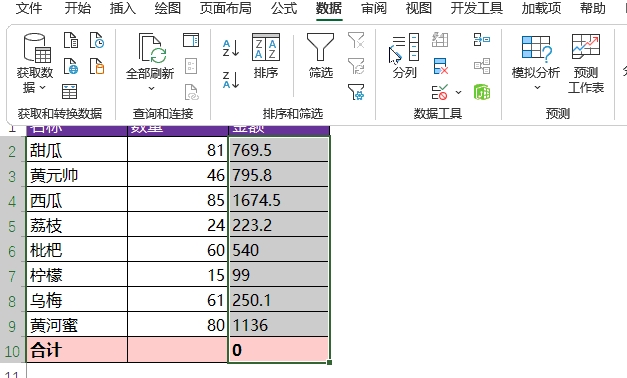This screenshot has height=378, width=627.
Task: Click the 分列 text to columns button
Action: [x=405, y=56]
